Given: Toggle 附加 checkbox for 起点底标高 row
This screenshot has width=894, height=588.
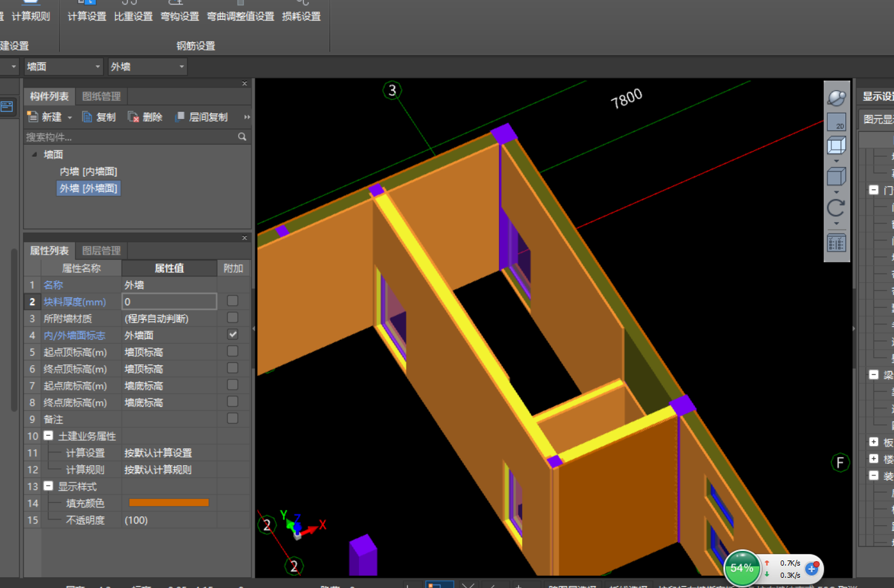Looking at the screenshot, I should click(x=232, y=385).
